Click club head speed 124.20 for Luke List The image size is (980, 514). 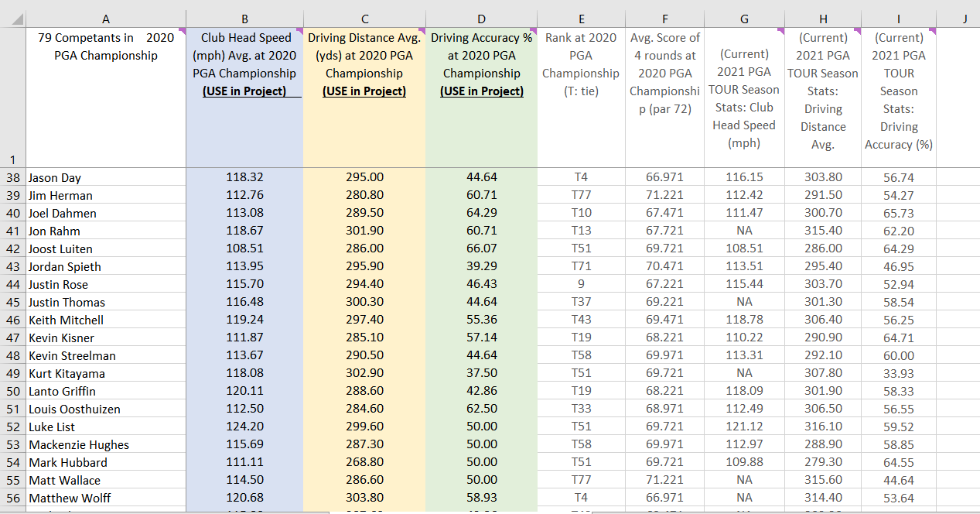[x=244, y=427]
